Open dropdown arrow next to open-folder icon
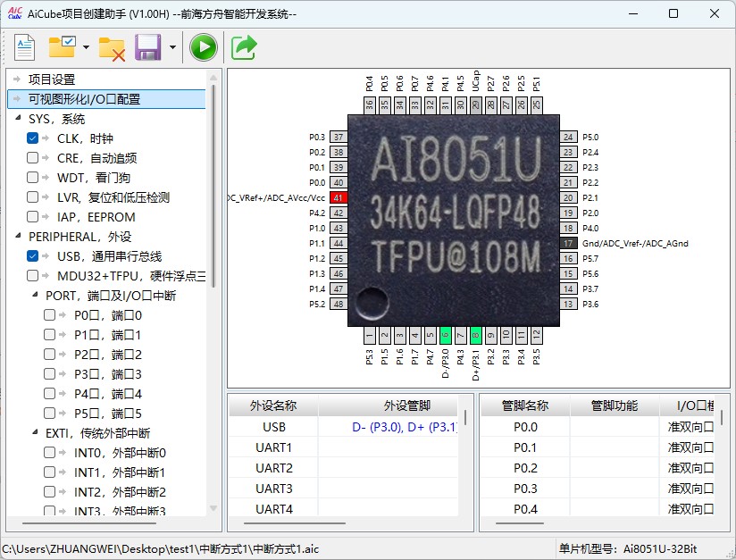This screenshot has height=560, width=736. pyautogui.click(x=86, y=47)
